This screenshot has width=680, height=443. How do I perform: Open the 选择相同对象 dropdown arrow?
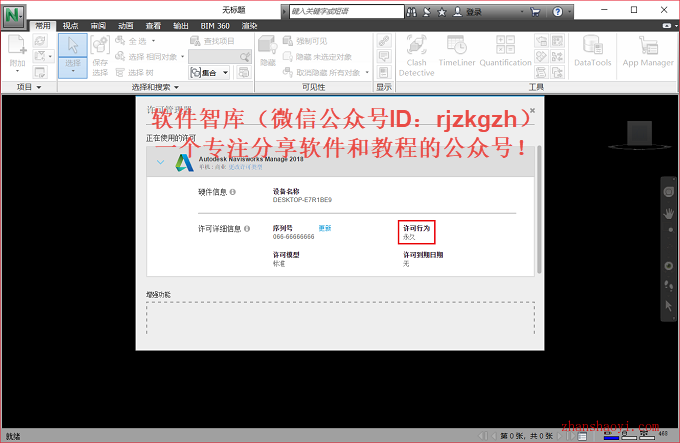pyautogui.click(x=183, y=57)
